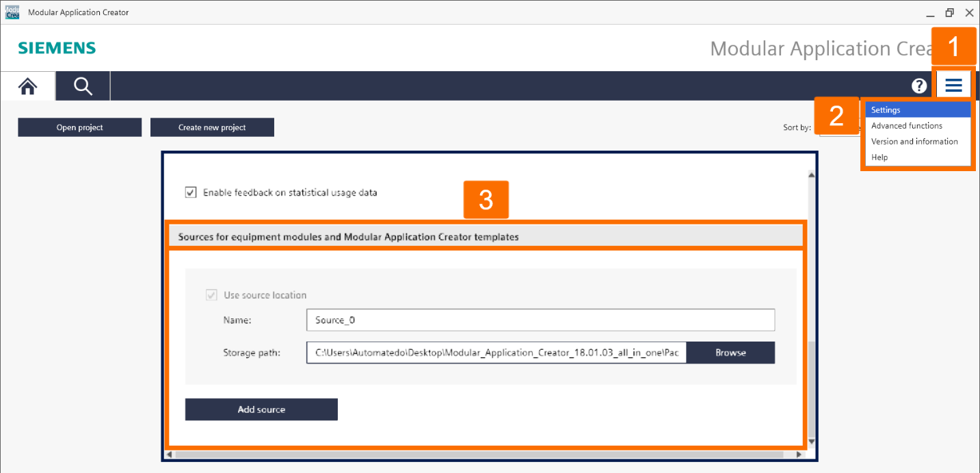980x473 pixels.
Task: Disable feedback on statistical usage data
Action: point(191,192)
